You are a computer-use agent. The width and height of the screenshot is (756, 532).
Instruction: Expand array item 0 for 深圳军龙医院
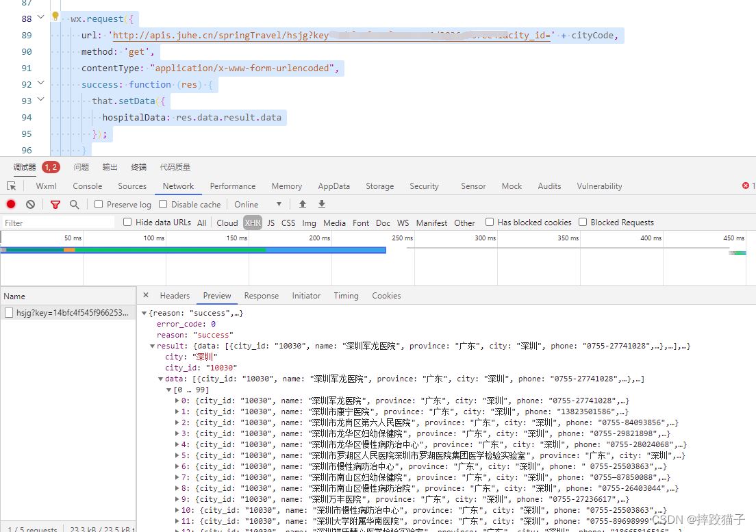[178, 401]
